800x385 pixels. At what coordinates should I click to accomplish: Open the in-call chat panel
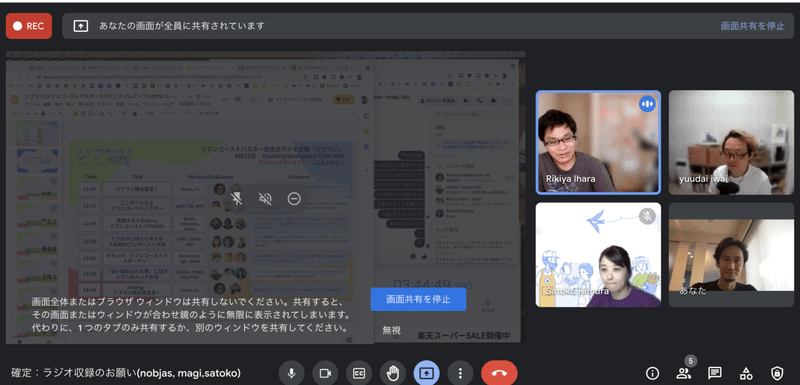(x=715, y=373)
